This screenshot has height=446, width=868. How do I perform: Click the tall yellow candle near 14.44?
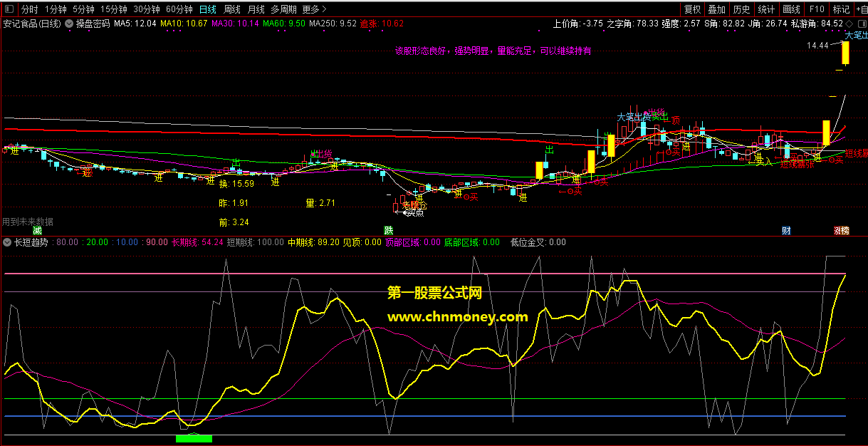[845, 54]
